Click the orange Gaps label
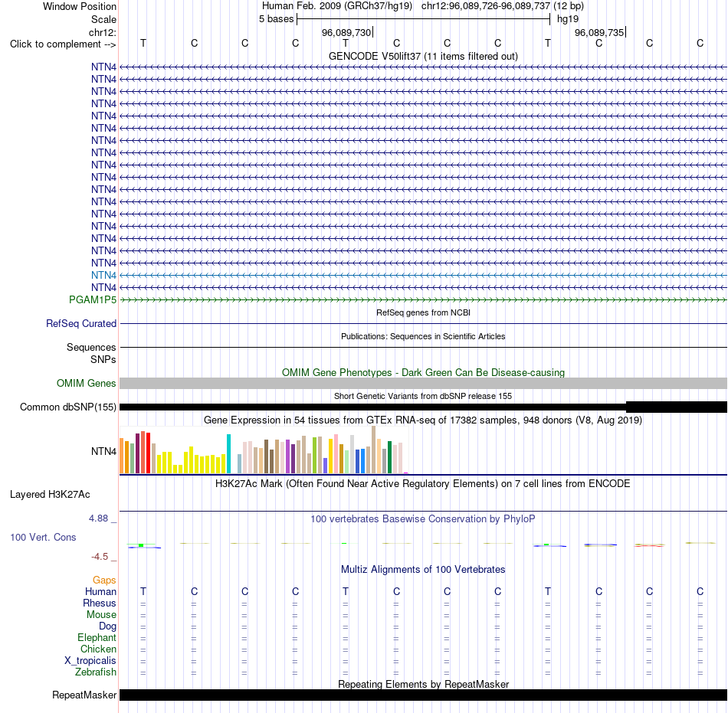 (x=104, y=580)
